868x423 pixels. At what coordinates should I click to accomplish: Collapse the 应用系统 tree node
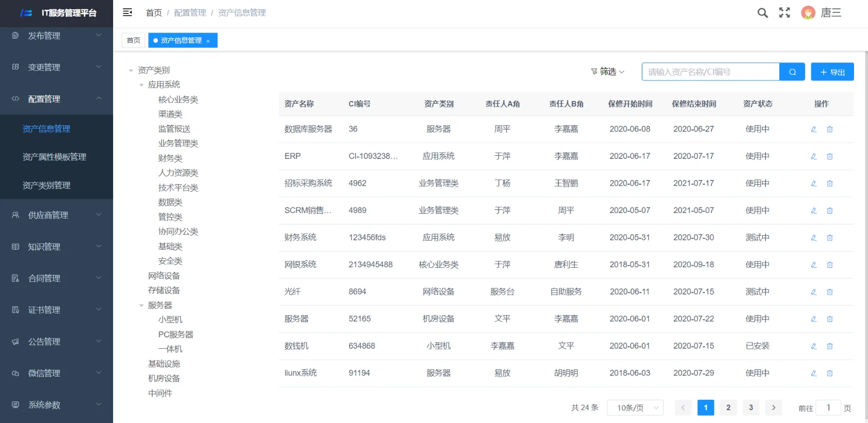pos(141,85)
